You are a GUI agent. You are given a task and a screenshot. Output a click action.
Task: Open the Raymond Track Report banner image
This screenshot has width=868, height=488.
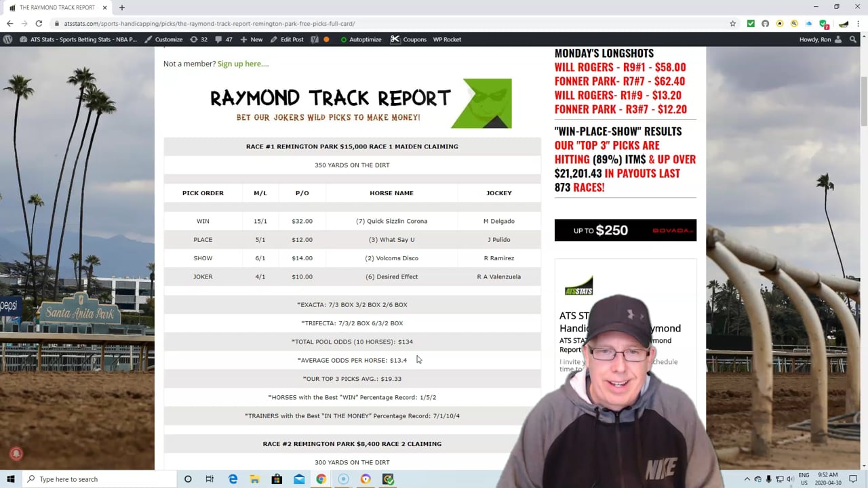pyautogui.click(x=361, y=104)
